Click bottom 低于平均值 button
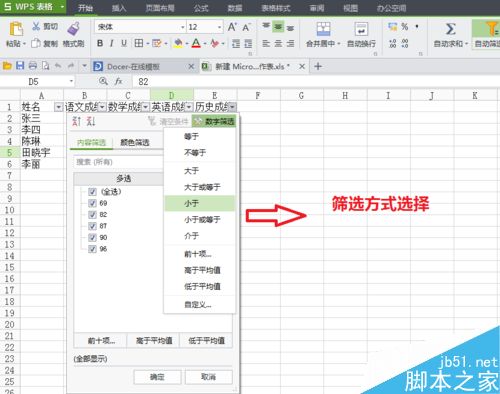Screen dimensions: 500x394 206,341
